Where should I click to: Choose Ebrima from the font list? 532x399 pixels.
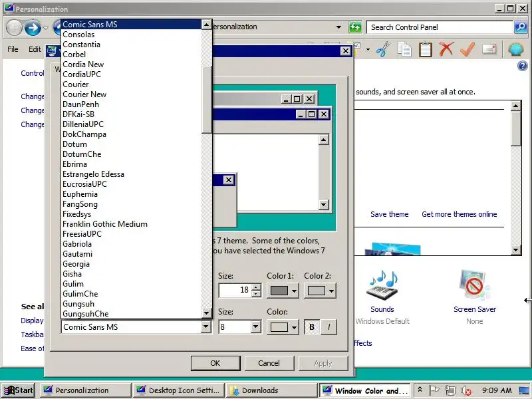(131, 164)
